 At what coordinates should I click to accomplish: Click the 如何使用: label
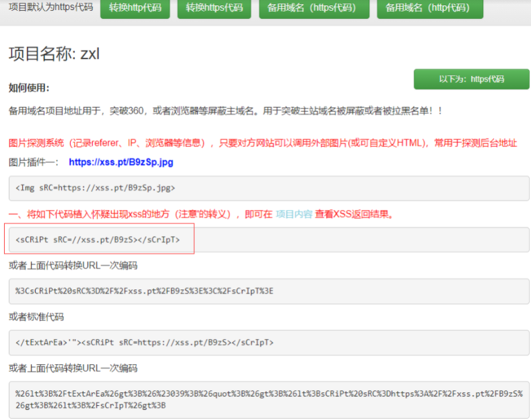coord(29,88)
